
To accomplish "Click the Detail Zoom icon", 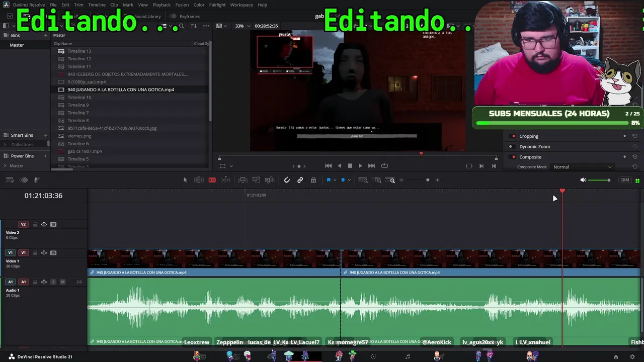I will (x=377, y=180).
